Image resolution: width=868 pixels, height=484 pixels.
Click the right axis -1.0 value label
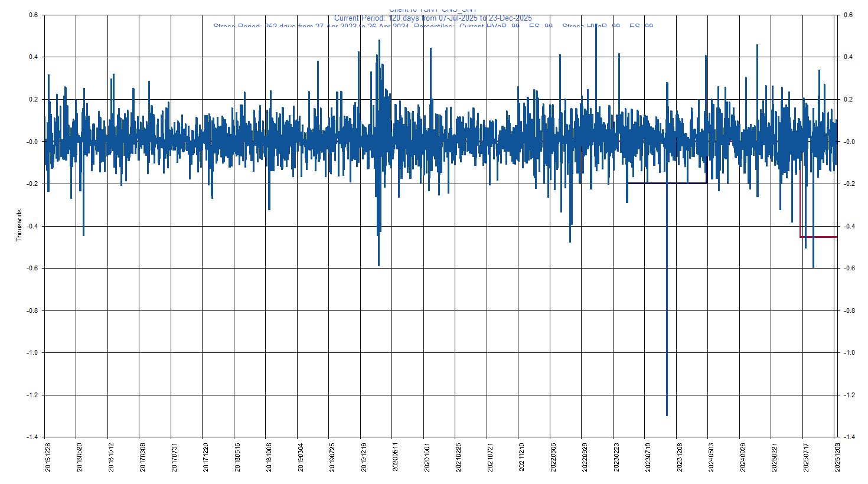click(848, 352)
